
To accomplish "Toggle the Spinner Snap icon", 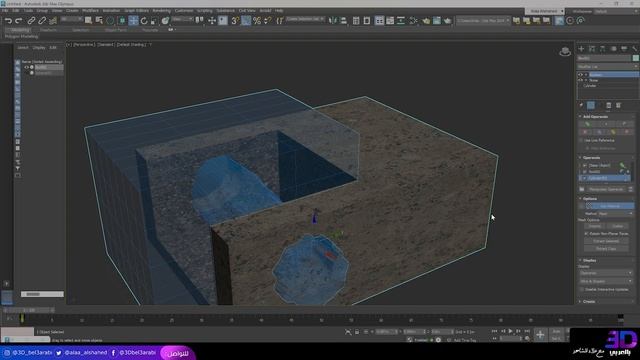I will [268, 20].
